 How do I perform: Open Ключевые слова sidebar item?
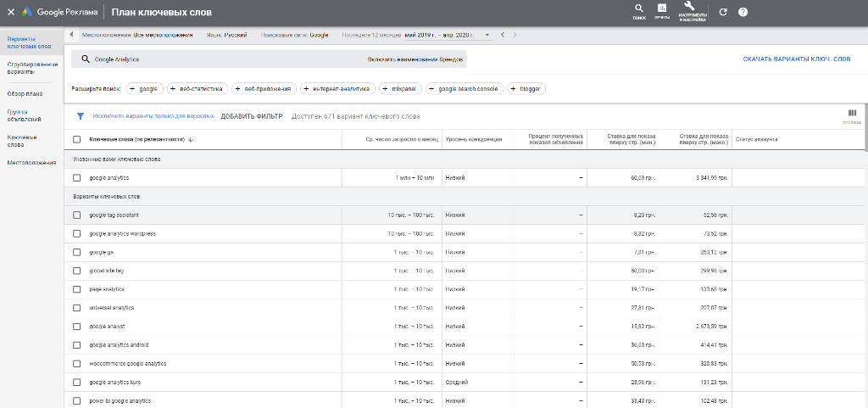(22, 141)
